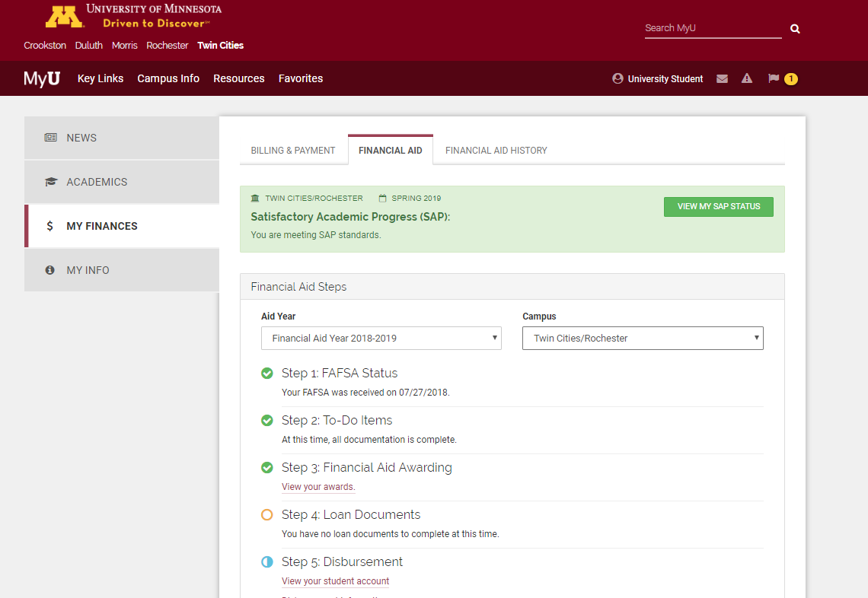
Task: Open the View your awards link
Action: click(318, 487)
